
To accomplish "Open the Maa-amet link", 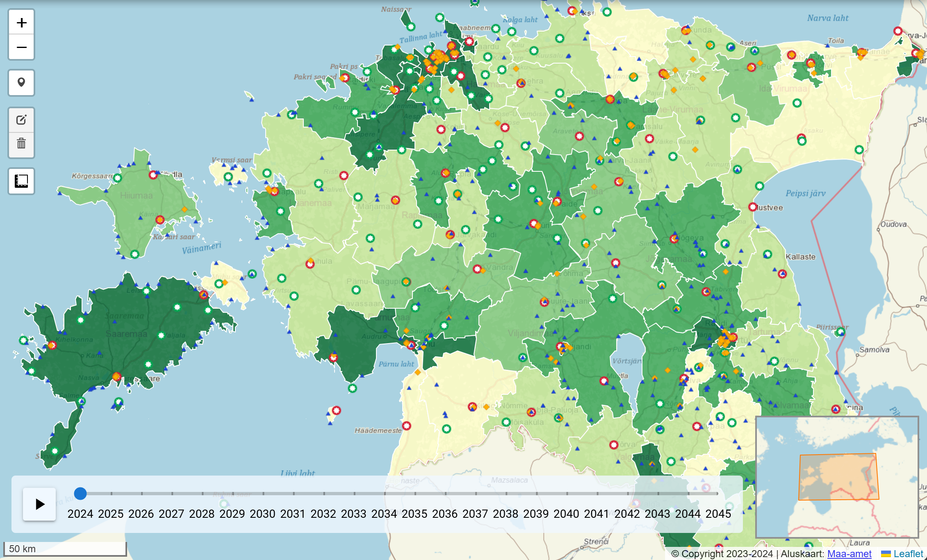I will pos(849,554).
